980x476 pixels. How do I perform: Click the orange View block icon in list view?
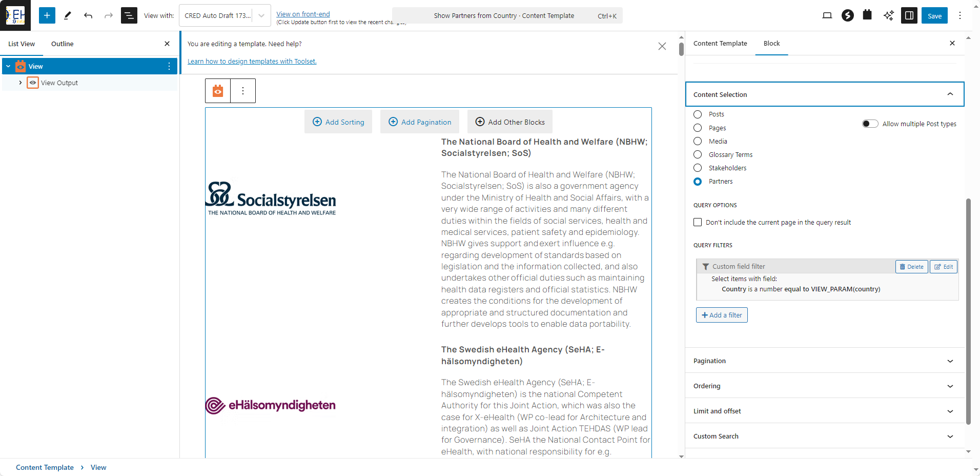pos(21,66)
